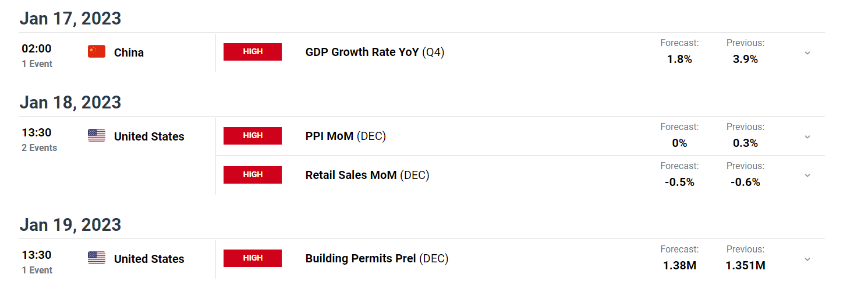The width and height of the screenshot is (868, 295).
Task: Expand the GDP Growth Rate YoY row chevron
Action: tap(807, 52)
